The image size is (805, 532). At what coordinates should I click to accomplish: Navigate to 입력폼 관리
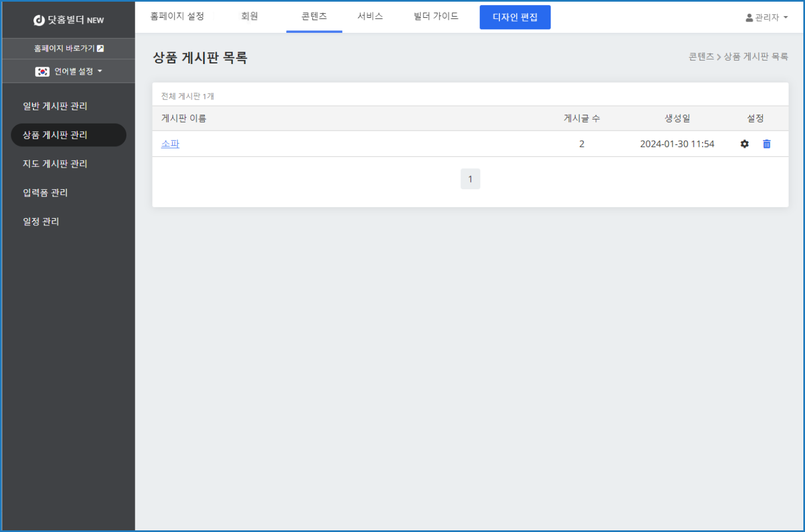point(45,193)
